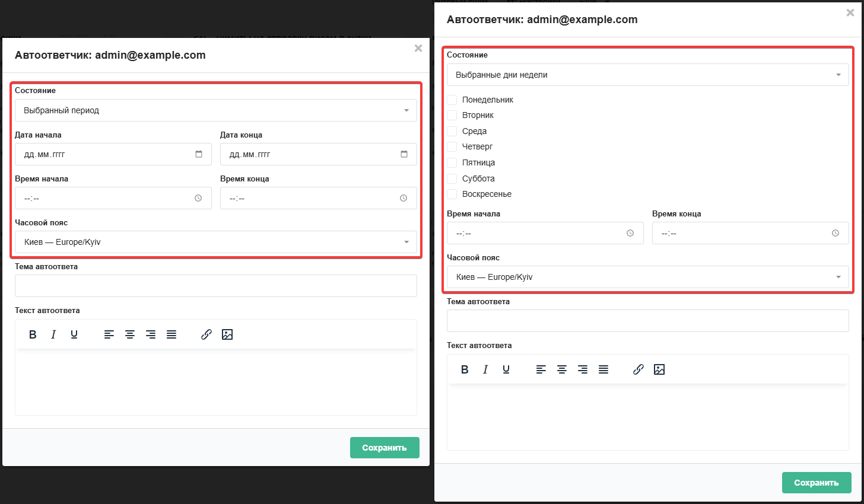Open clock picker for left Время конца
The height and width of the screenshot is (504, 864).
pyautogui.click(x=404, y=198)
